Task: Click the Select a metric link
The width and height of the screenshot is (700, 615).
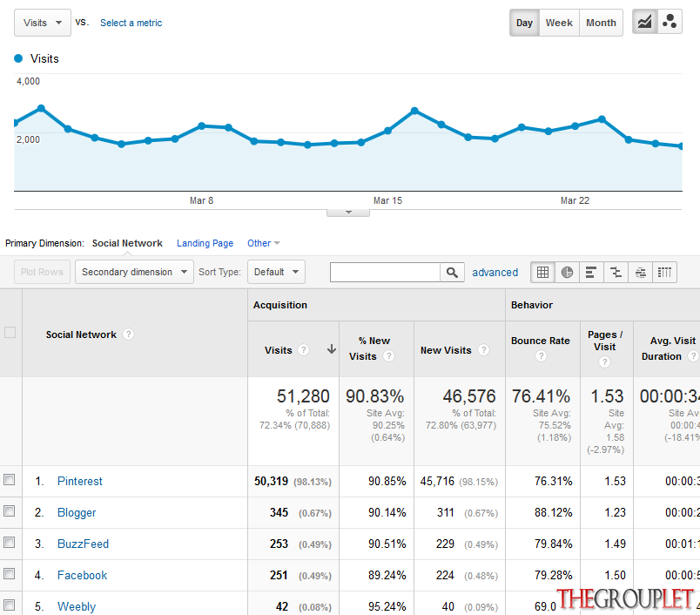Action: coord(131,23)
